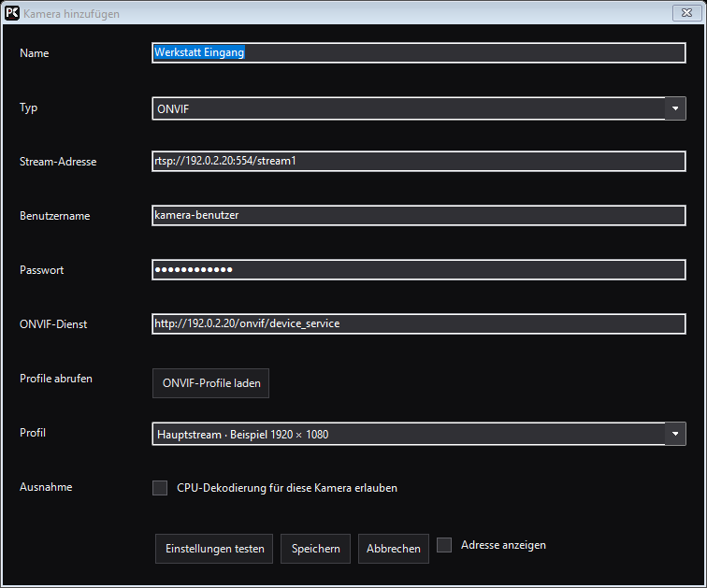The image size is (707, 588).
Task: Click the ONVIF-Dienst label
Action: pyautogui.click(x=53, y=324)
